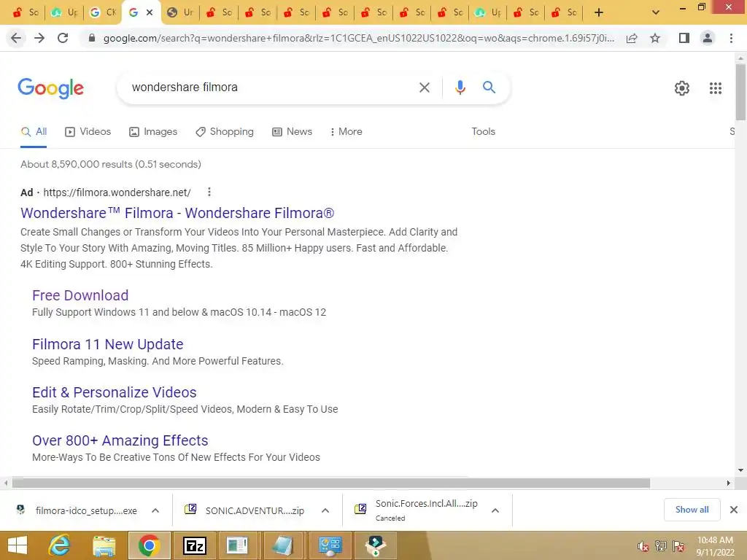747x560 pixels.
Task: Open the Google apps grid
Action: [716, 88]
